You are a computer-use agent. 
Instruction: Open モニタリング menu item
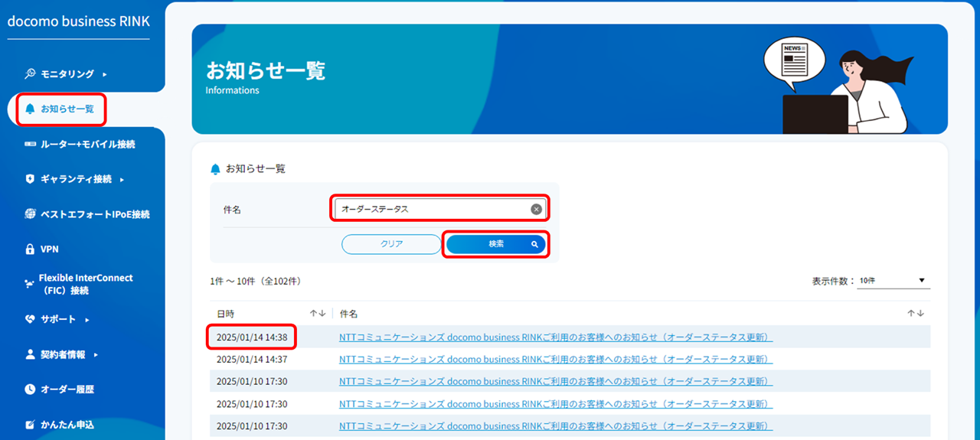click(67, 74)
